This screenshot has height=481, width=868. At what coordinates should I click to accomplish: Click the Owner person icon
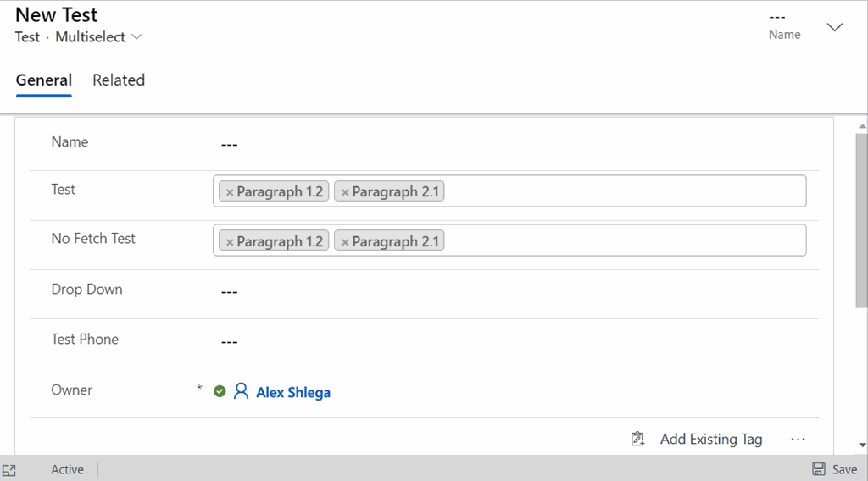point(241,391)
